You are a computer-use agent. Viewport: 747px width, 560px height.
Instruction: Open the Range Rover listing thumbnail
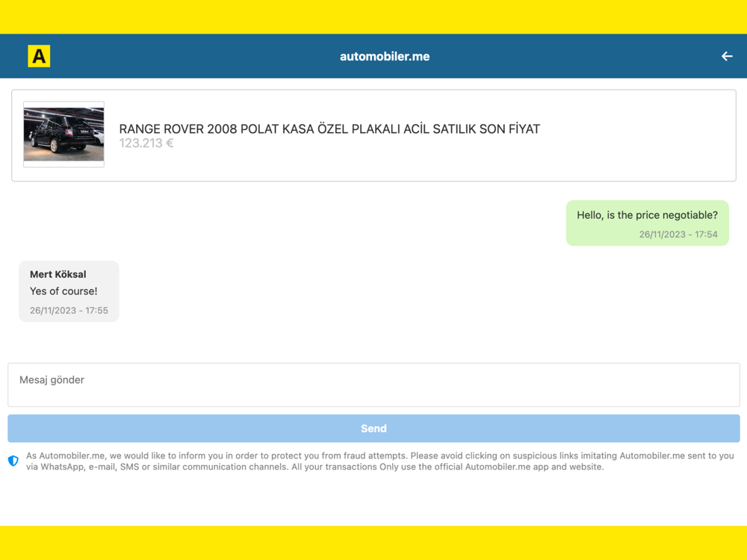(x=63, y=134)
